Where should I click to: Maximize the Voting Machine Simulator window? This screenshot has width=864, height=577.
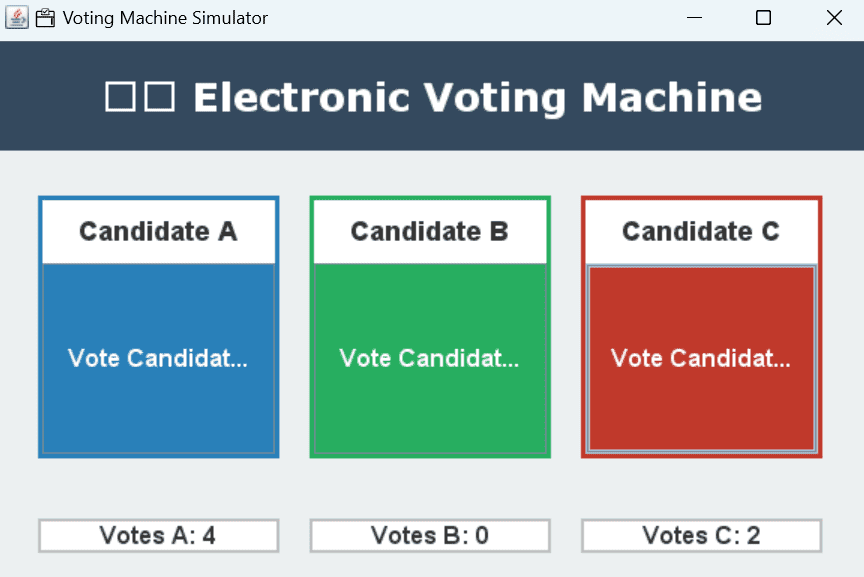tap(763, 18)
